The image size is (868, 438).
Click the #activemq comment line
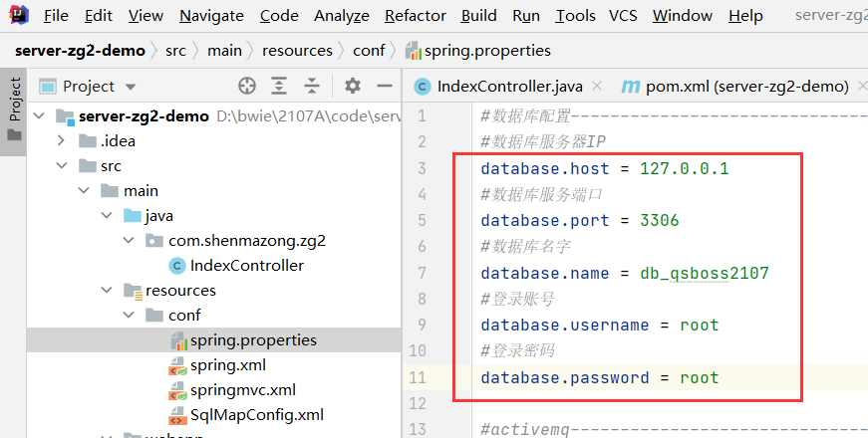(x=674, y=429)
